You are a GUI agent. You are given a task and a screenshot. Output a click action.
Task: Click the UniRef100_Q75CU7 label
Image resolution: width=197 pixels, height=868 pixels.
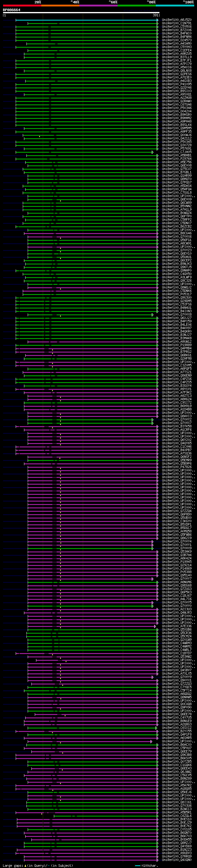[177, 169]
